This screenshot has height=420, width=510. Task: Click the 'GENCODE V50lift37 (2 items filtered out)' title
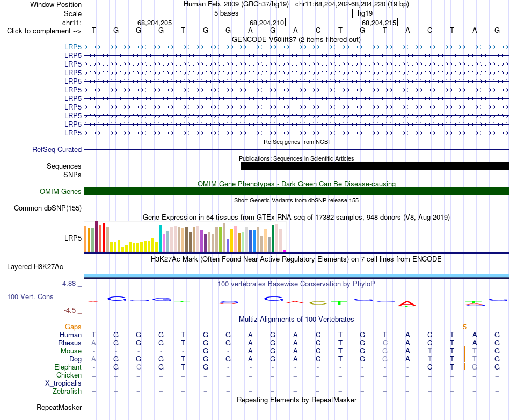[296, 40]
